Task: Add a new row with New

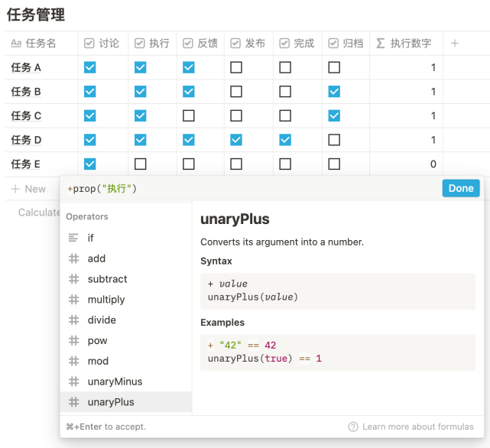Action: [x=28, y=189]
